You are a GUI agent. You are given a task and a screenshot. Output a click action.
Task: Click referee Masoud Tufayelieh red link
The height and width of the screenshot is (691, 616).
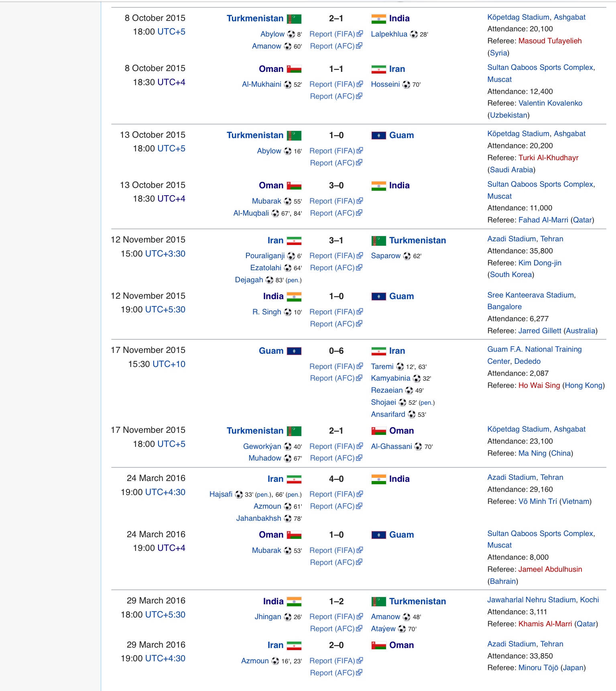550,41
